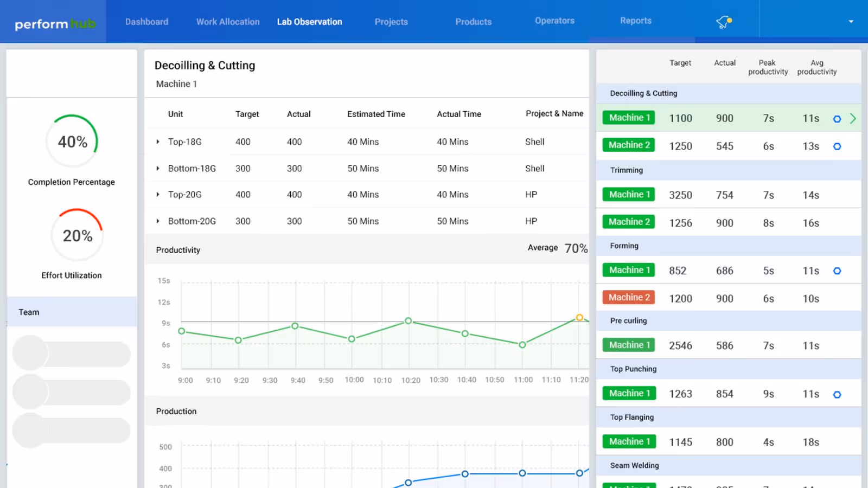This screenshot has height=488, width=868.
Task: Expand the Bottom-20G unit row
Action: tap(158, 221)
